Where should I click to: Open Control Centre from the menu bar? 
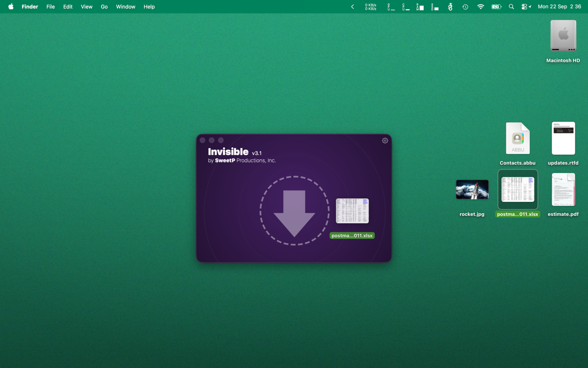click(526, 7)
